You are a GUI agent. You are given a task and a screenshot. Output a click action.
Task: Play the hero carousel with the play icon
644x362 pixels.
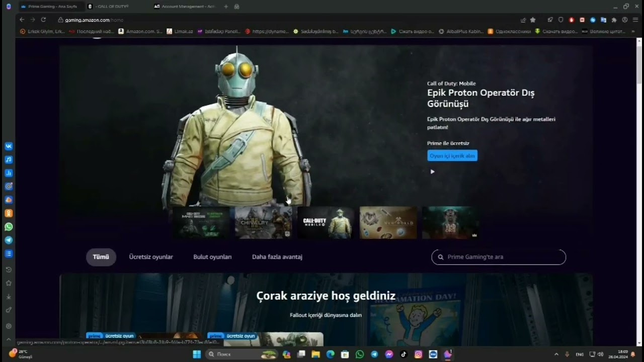[432, 171]
